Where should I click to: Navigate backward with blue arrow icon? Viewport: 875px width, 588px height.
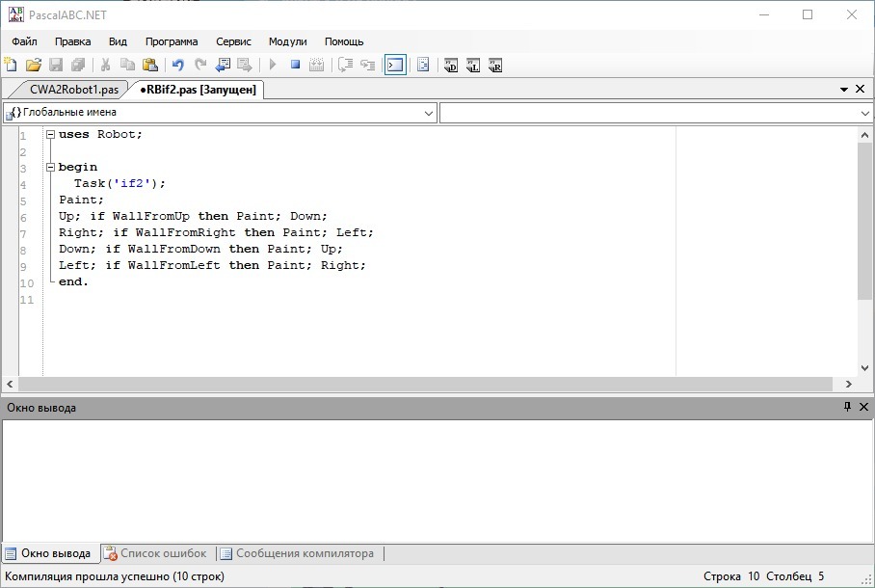(x=223, y=66)
